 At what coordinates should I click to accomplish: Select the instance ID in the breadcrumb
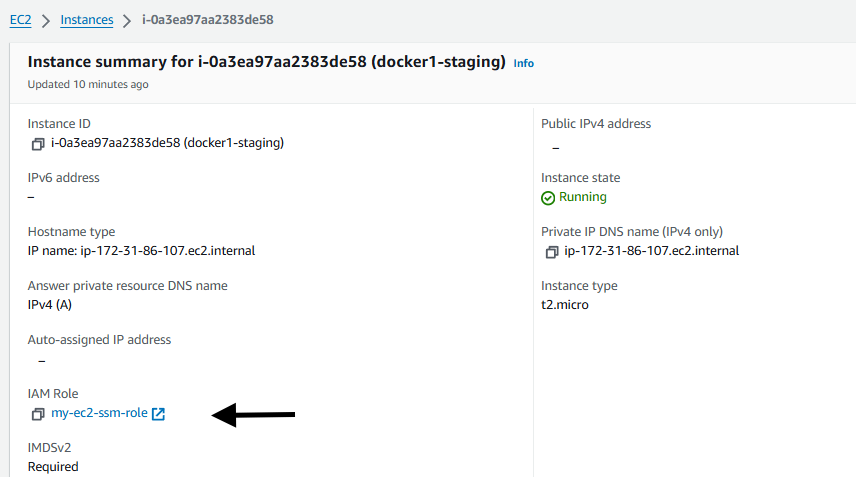(208, 20)
